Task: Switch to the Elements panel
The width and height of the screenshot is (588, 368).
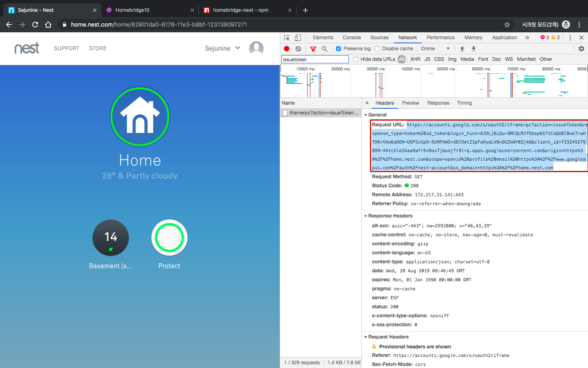Action: (x=323, y=38)
